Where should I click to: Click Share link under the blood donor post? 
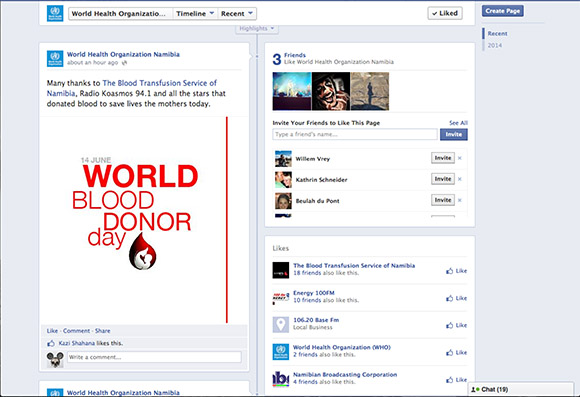coord(102,331)
